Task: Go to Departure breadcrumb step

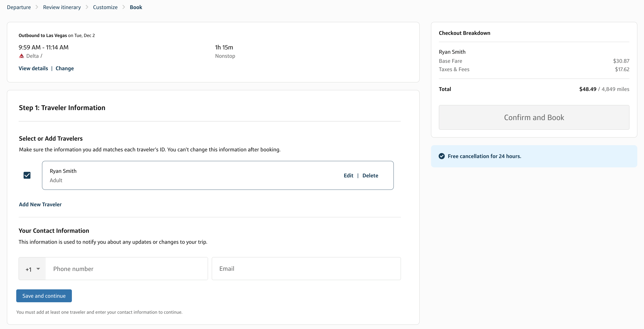Action: [19, 7]
